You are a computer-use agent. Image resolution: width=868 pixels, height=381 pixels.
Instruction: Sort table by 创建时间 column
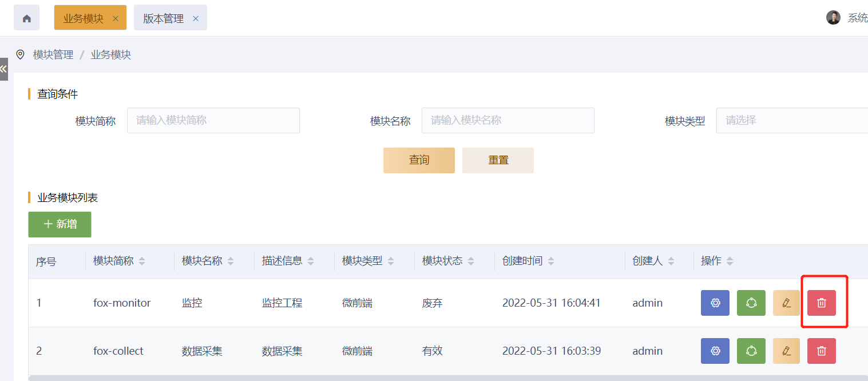pos(551,261)
